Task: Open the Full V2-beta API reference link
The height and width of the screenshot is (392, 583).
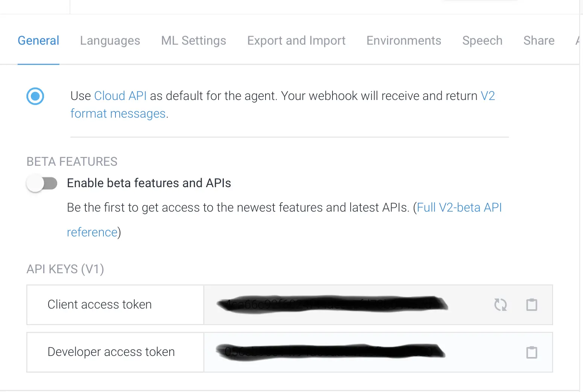Action: [459, 208]
